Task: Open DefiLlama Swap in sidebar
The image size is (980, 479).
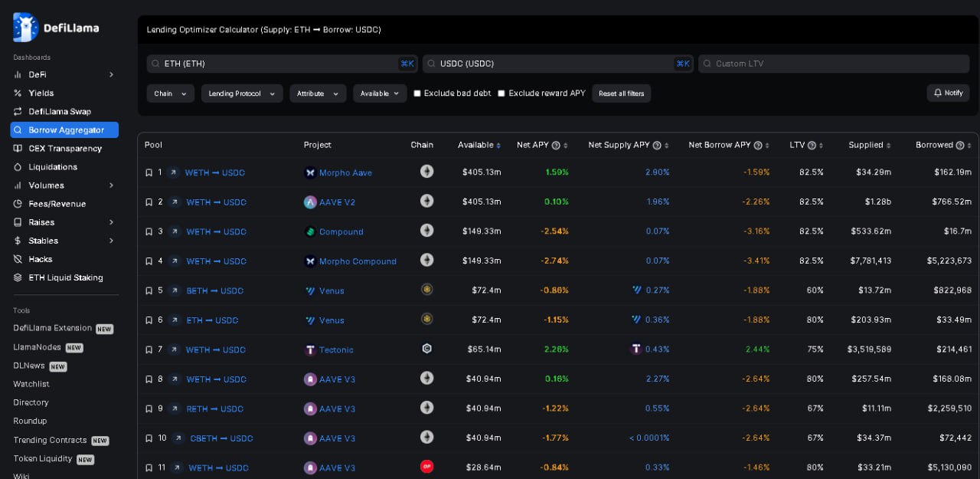Action: pyautogui.click(x=60, y=111)
